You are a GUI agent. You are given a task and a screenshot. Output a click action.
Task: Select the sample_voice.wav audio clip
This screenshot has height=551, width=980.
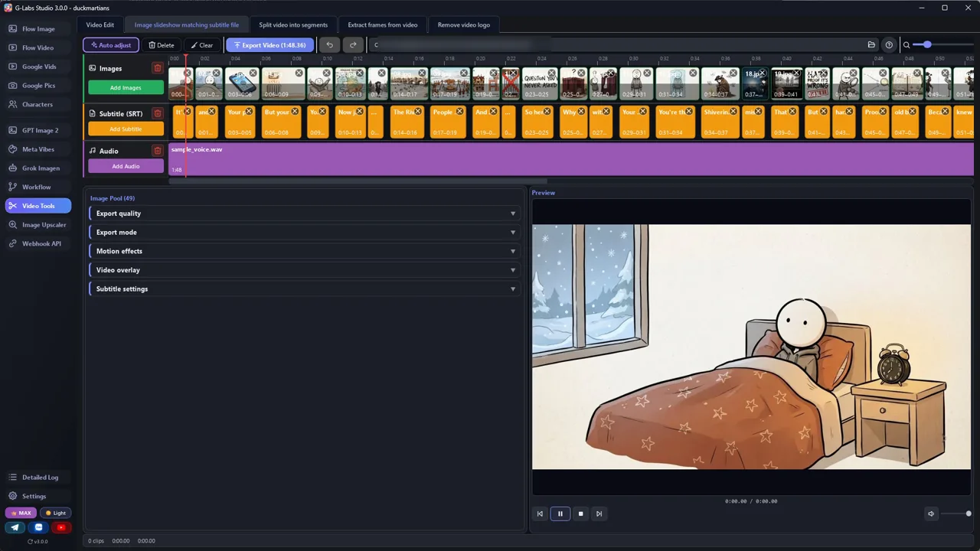click(x=571, y=159)
